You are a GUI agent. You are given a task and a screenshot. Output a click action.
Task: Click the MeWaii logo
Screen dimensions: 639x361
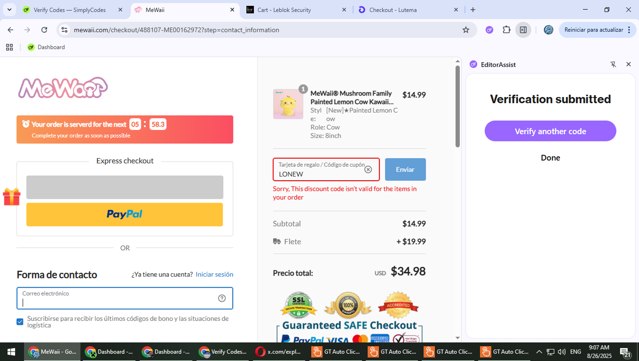63,88
